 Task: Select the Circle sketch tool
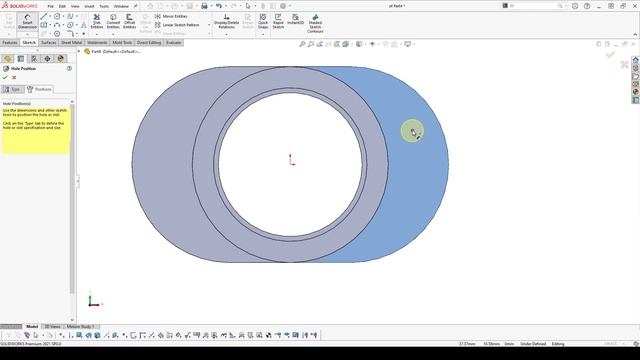57,16
